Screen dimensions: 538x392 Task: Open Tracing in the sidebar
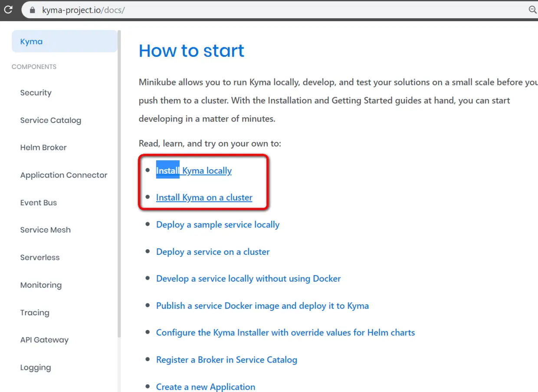pyautogui.click(x=35, y=313)
